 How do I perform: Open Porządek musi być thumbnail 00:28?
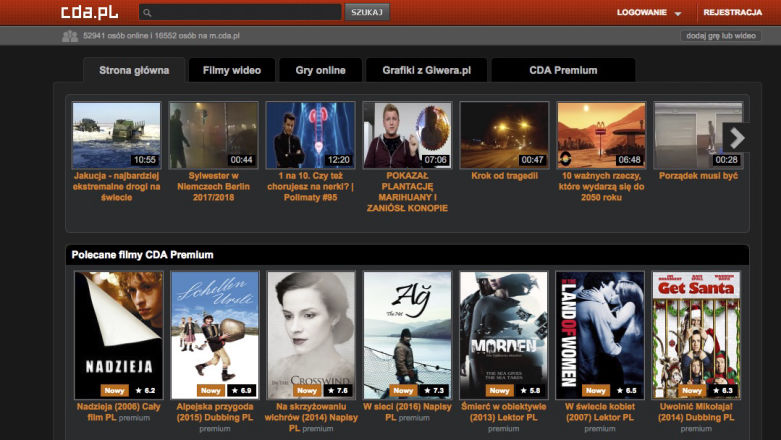click(x=698, y=135)
